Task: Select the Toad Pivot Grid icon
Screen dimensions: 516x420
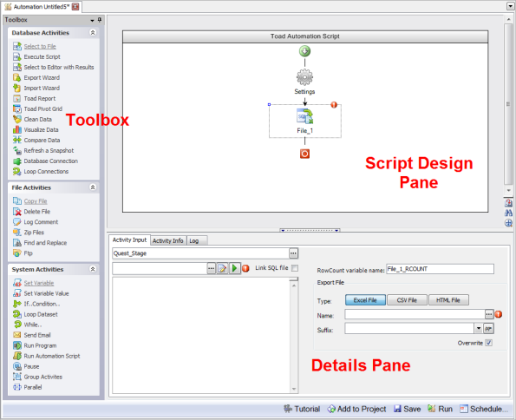Action: click(17, 109)
